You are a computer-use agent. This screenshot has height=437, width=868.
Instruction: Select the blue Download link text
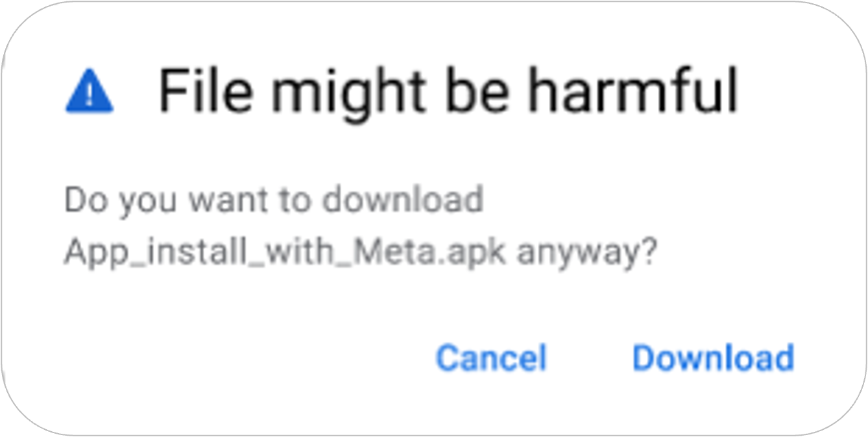[713, 358]
